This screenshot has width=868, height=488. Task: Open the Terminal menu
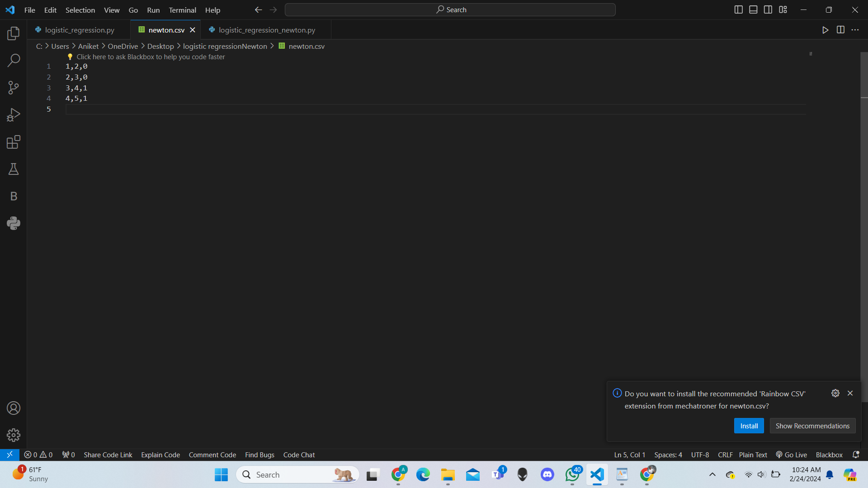[x=182, y=10]
